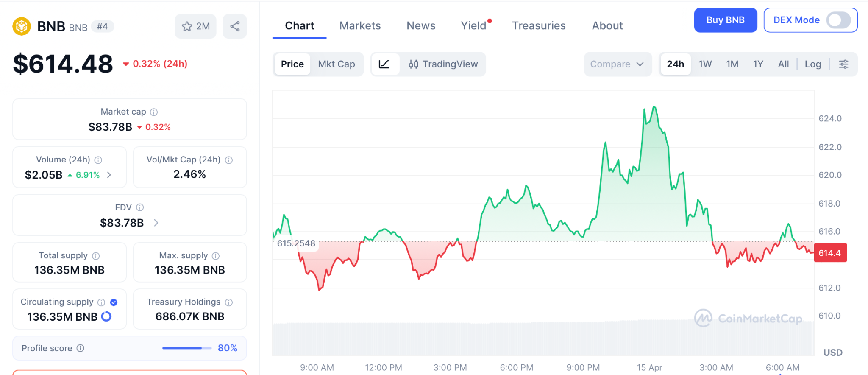Open chart settings sliders icon

click(843, 64)
